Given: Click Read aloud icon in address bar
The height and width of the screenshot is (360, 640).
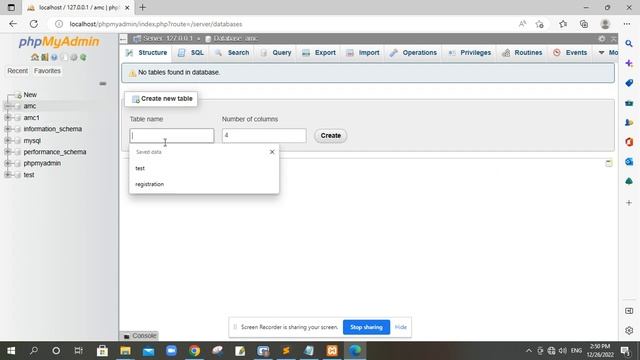Looking at the screenshot, I should (522, 24).
